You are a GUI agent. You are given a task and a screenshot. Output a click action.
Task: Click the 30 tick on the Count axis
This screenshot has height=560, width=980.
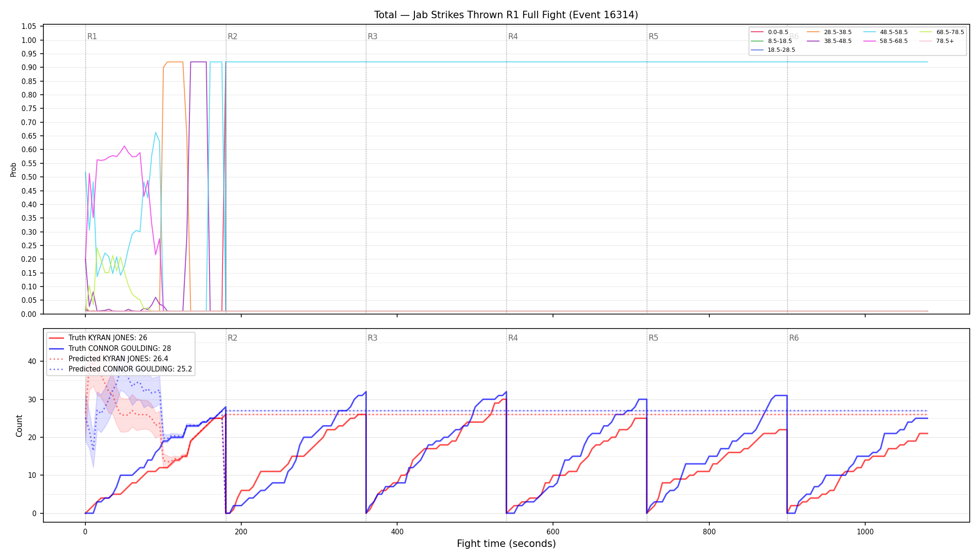pos(32,399)
